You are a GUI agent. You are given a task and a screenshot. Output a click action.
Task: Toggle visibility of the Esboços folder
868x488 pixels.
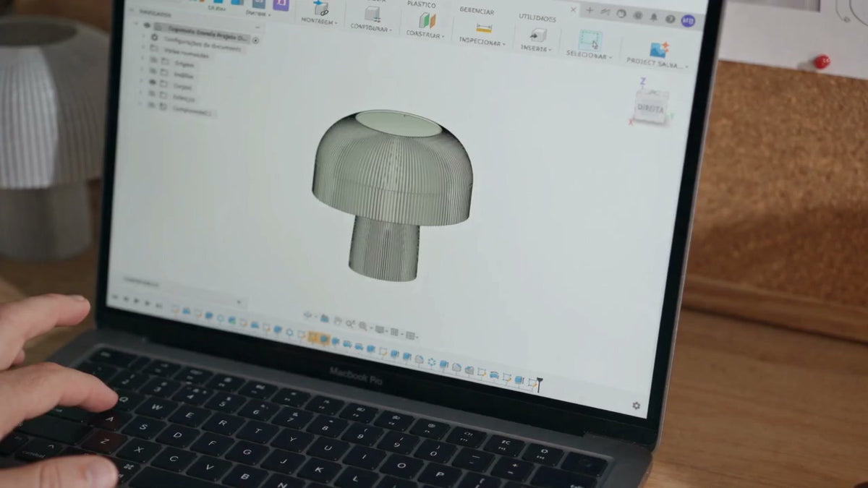[x=153, y=94]
